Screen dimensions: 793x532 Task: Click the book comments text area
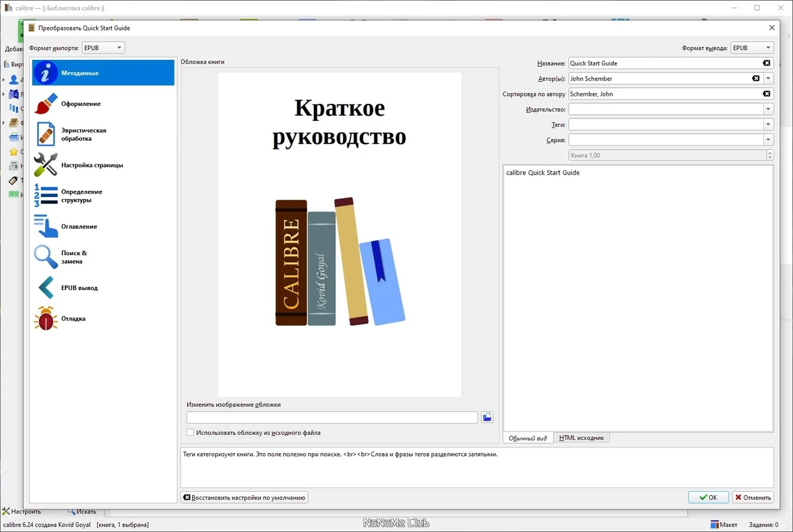pyautogui.click(x=638, y=298)
